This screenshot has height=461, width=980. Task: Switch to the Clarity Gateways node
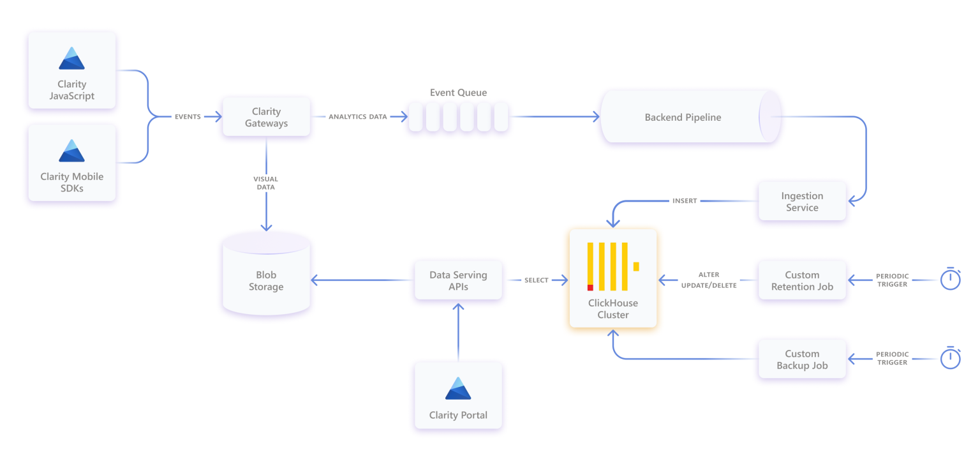(266, 117)
